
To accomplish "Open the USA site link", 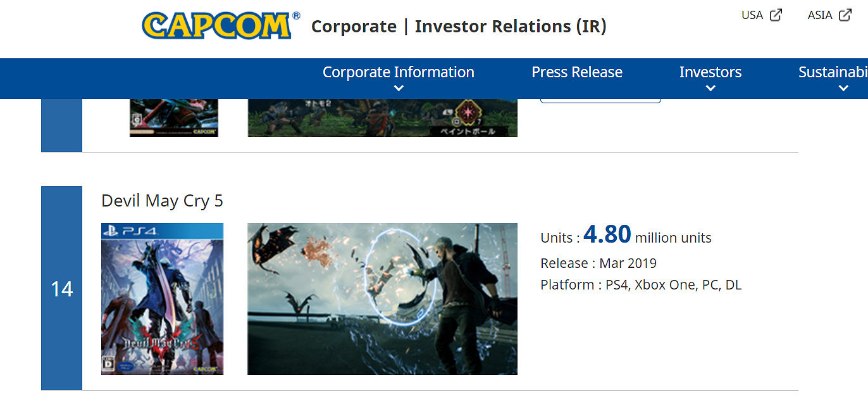I will (752, 15).
